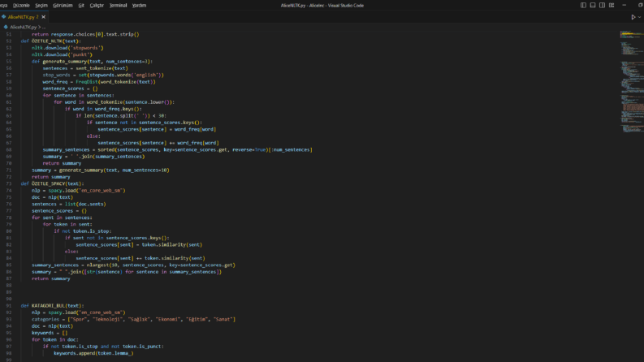Open the Yardım menu
This screenshot has width=644, height=362.
139,6
